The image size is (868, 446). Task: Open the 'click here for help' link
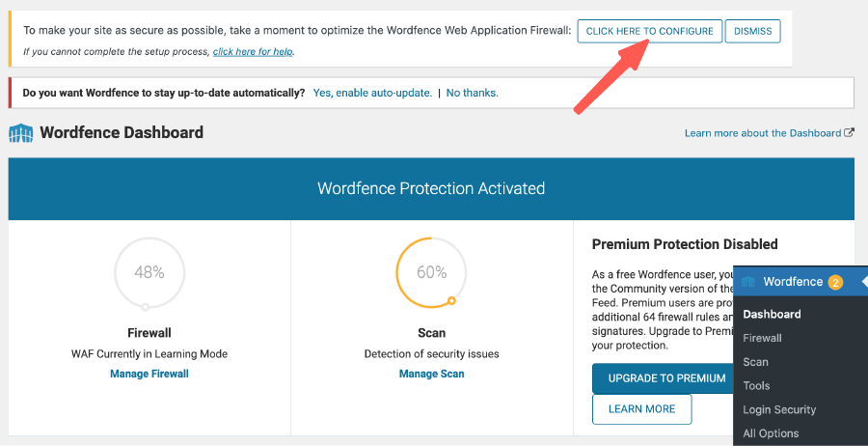point(253,51)
